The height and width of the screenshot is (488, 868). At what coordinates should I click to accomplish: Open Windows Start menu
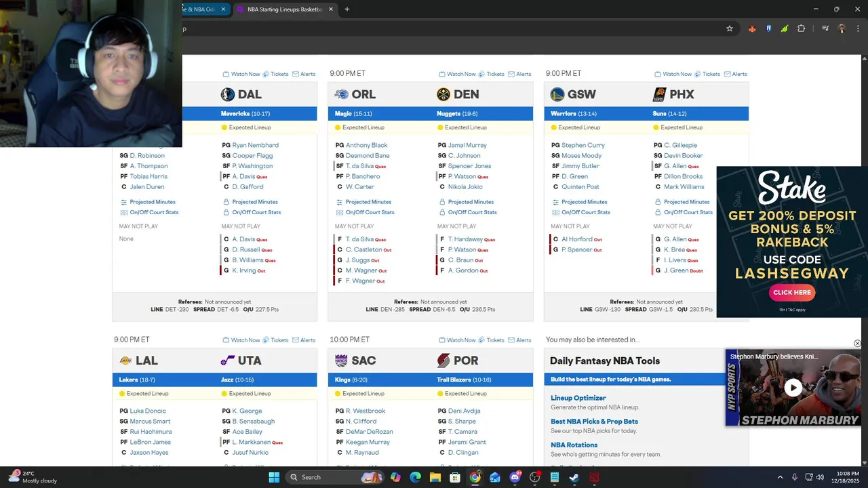coord(274,477)
